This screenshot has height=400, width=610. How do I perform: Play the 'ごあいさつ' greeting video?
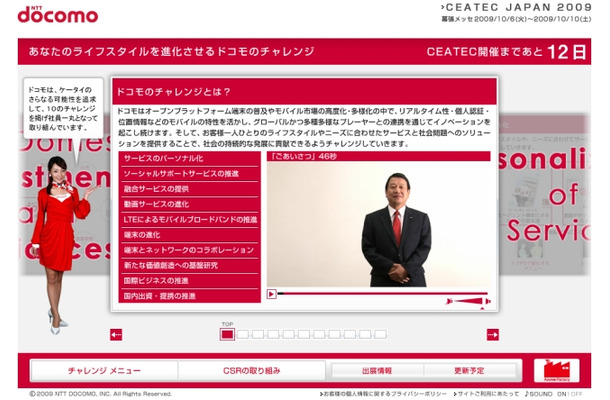point(272,294)
